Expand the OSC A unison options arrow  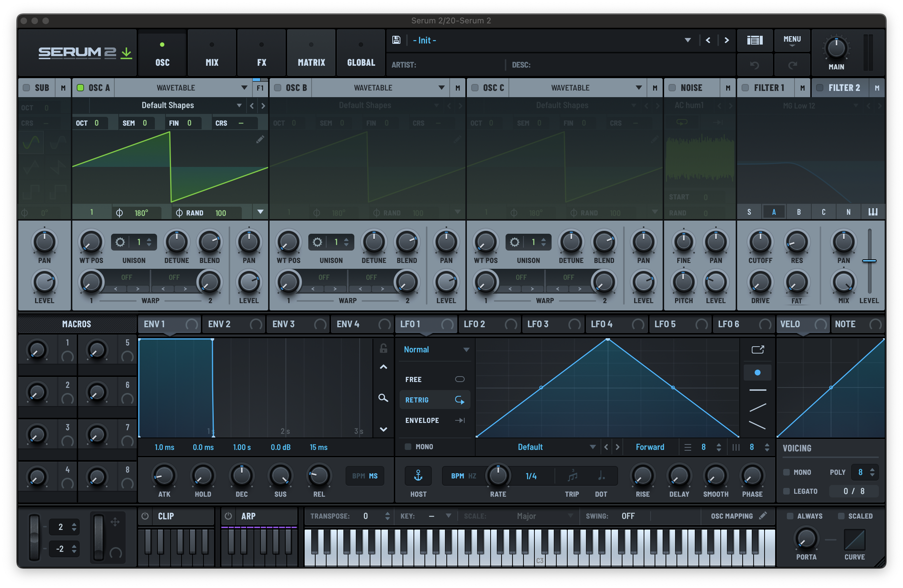click(260, 212)
